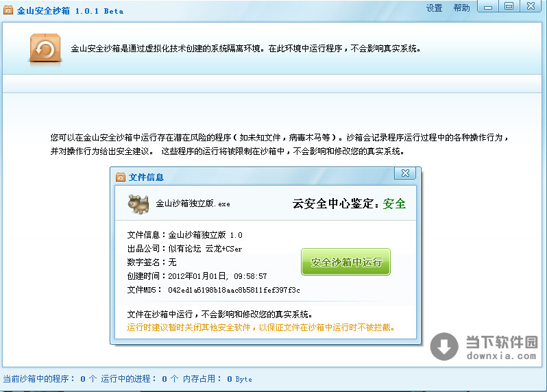
Task: Click the 当前沙箱中的程序 status entry
Action: pyautogui.click(x=50, y=379)
